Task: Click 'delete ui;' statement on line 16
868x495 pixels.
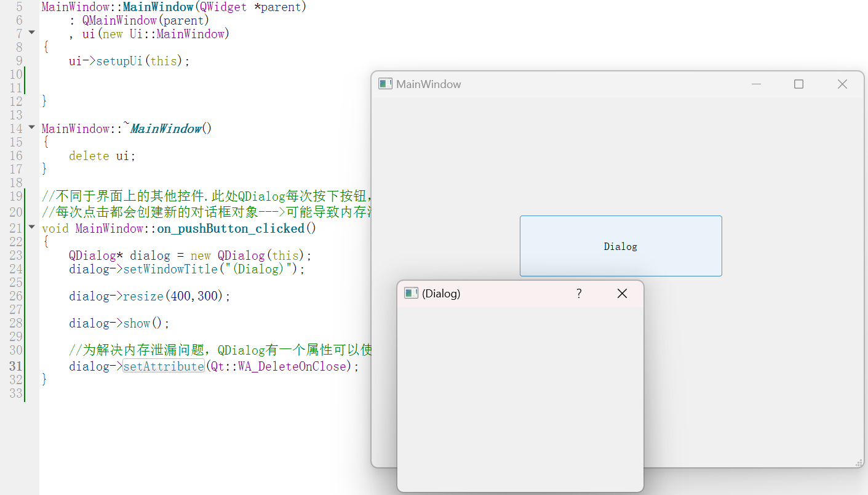Action: click(x=102, y=156)
